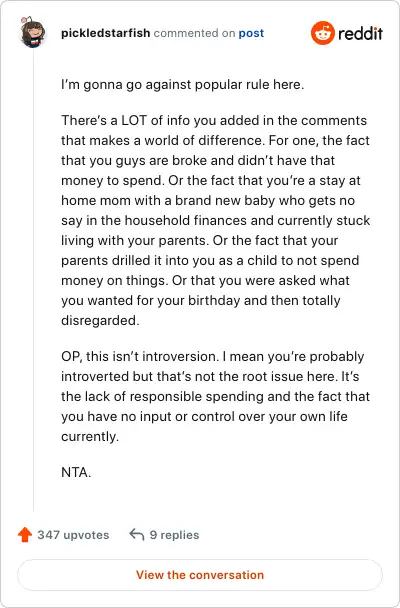Click the pickledstarfish user avatar

[33, 33]
